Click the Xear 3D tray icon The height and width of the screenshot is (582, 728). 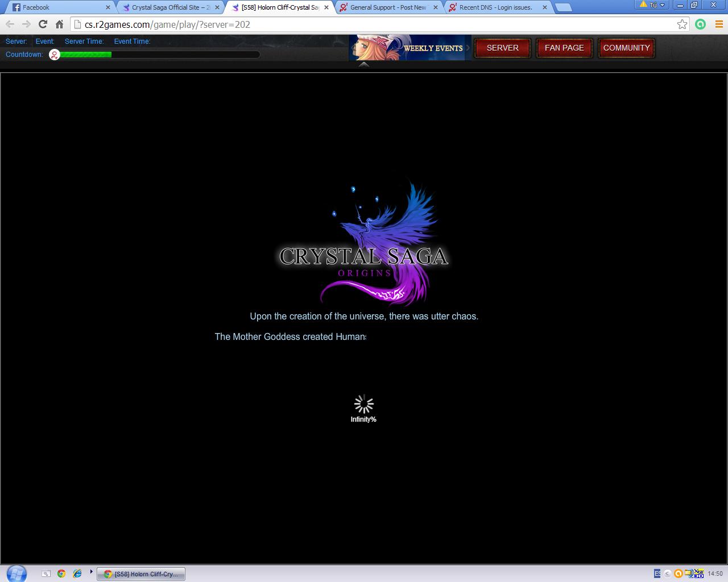point(698,573)
